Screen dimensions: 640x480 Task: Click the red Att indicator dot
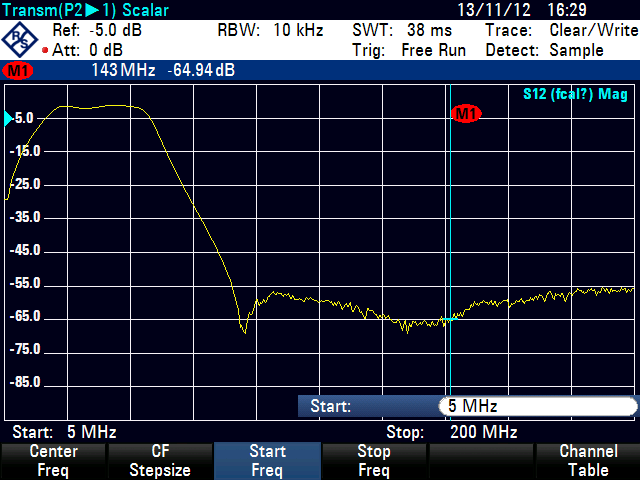(x=45, y=51)
